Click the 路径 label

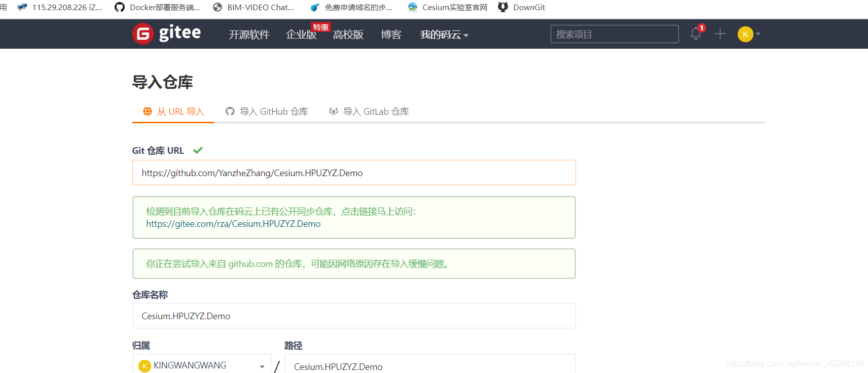pos(293,345)
